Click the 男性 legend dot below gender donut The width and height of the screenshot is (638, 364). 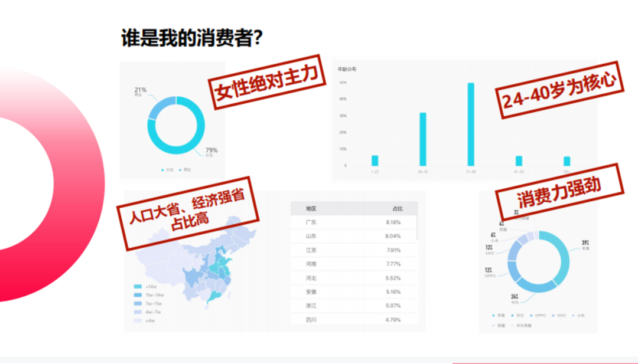pos(180,170)
